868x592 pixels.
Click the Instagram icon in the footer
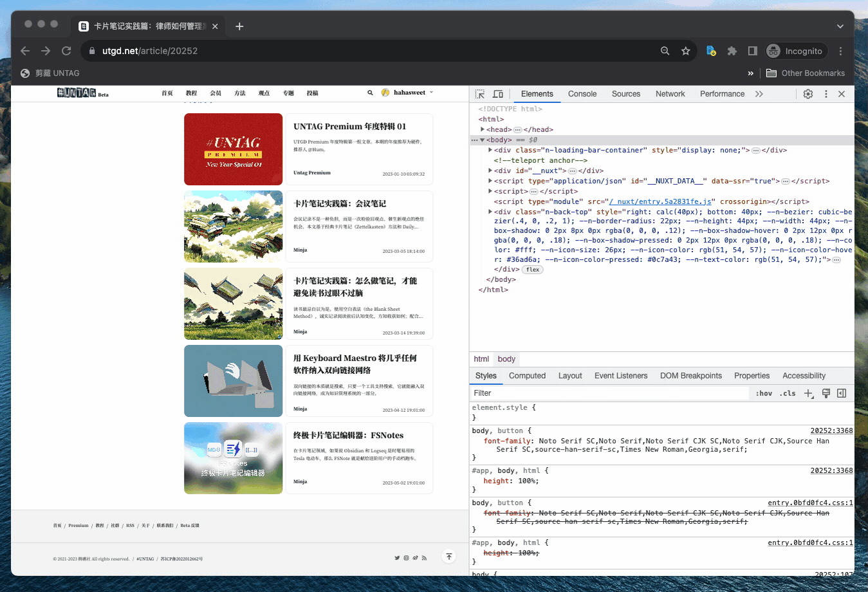point(406,558)
